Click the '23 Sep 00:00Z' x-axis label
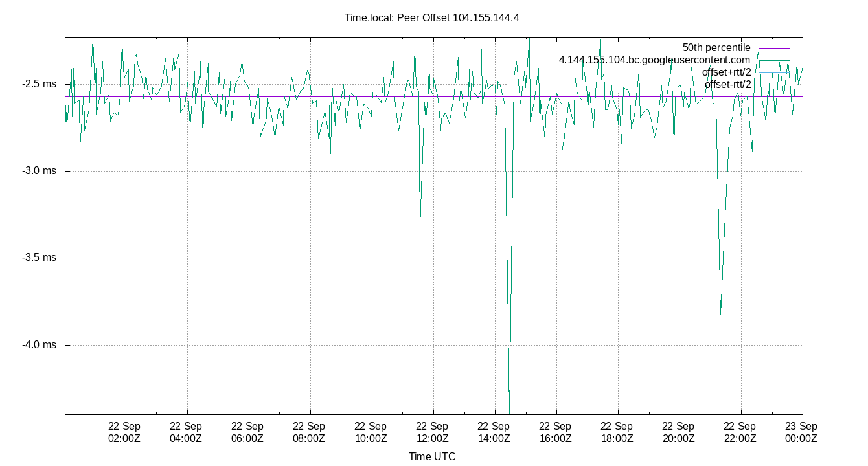Viewport: 868px width, 466px height. (801, 432)
